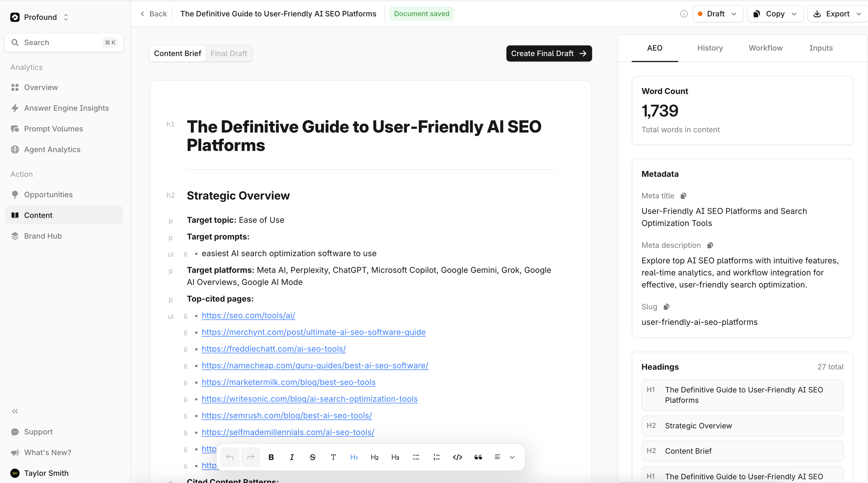This screenshot has width=868, height=483.
Task: Toggle code block formatting
Action: pos(458,457)
